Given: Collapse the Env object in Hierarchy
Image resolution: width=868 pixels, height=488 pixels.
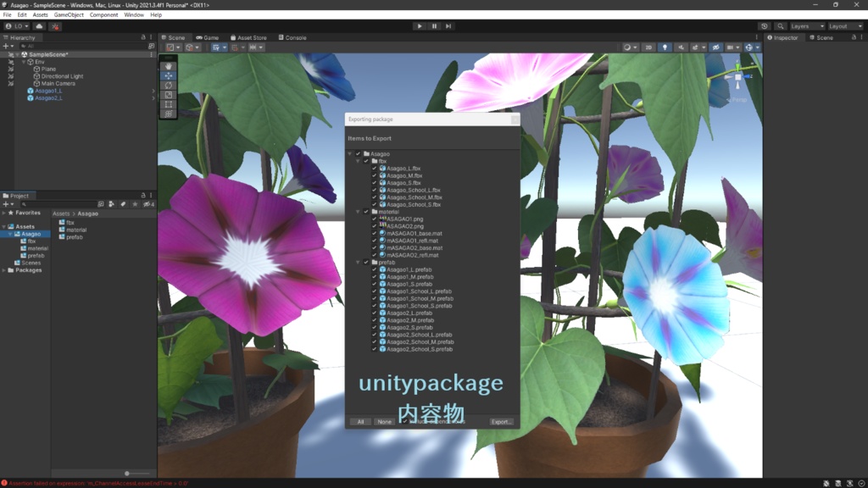Looking at the screenshot, I should click(x=24, y=62).
